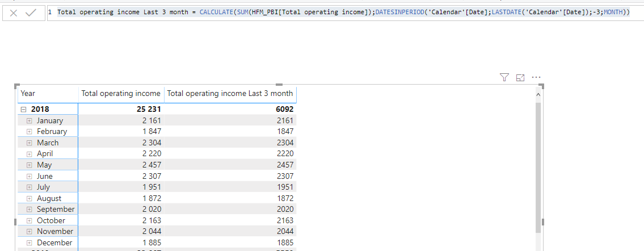Select last 3 month cell 1951
Screen dimensions: 644x251
[x=285, y=187]
